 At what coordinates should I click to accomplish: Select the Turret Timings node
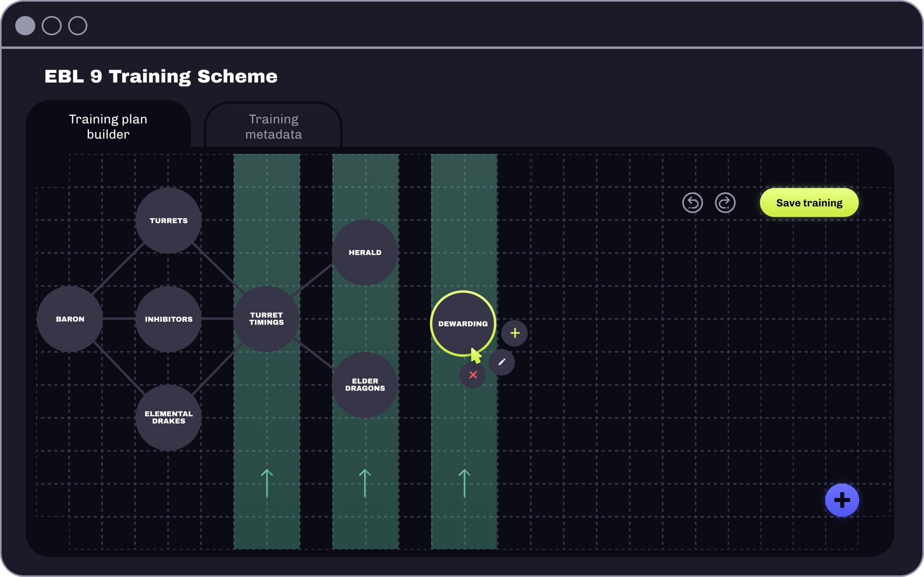[x=266, y=319]
